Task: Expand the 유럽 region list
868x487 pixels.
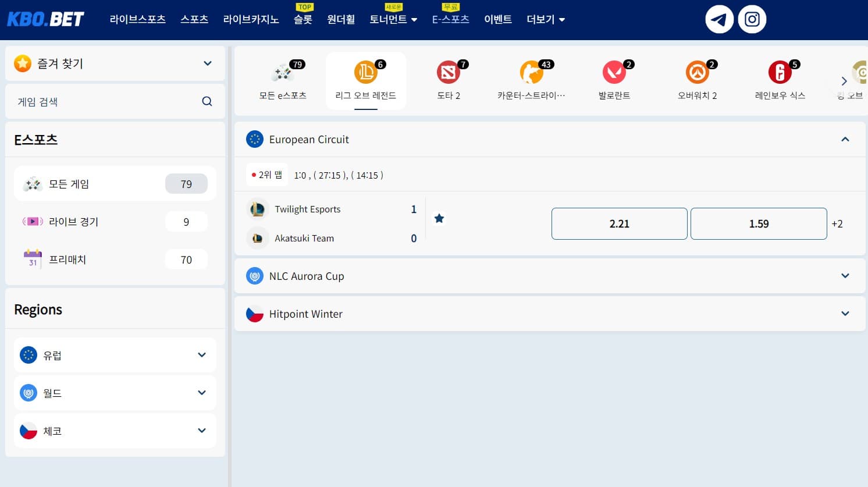Action: point(202,355)
